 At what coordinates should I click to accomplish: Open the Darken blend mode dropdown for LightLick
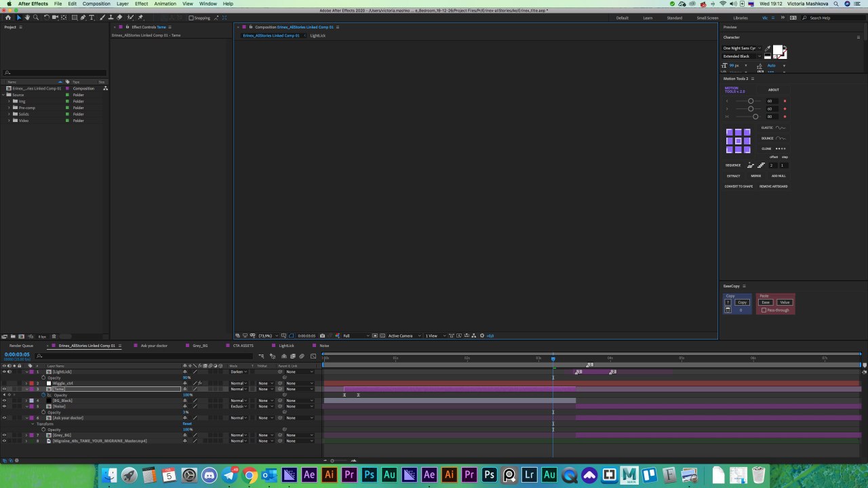click(239, 371)
